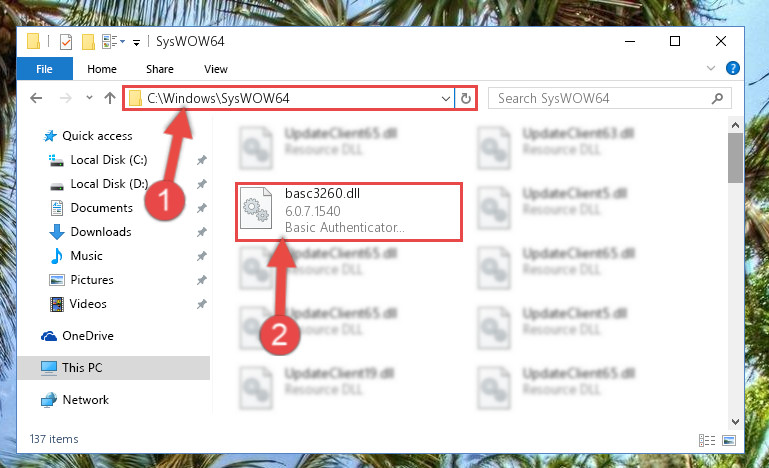Click the Properties icon in quick access toolbar

click(x=65, y=42)
